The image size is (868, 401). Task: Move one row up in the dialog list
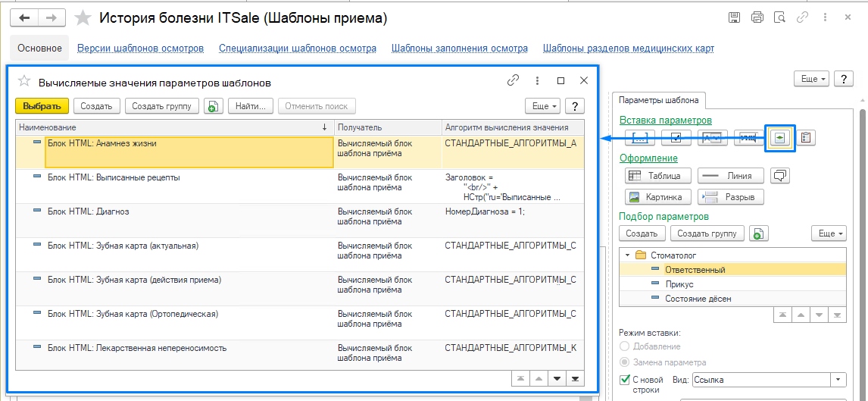tap(539, 378)
